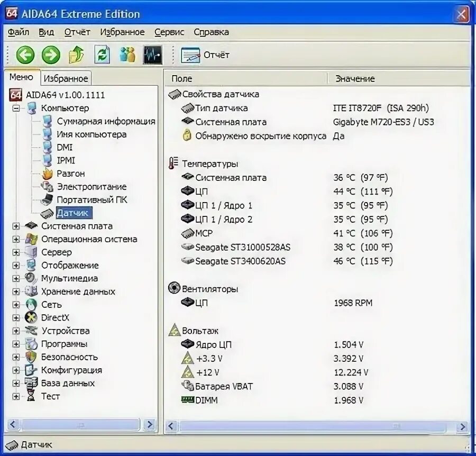Click the Вольтаж warning-triangle icon
The image size is (476, 456).
click(x=175, y=330)
